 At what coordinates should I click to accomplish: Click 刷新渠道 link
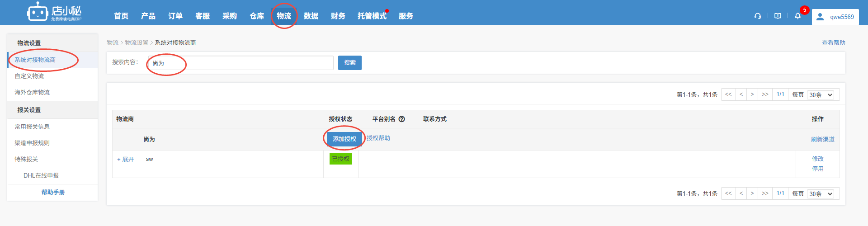[x=822, y=140]
